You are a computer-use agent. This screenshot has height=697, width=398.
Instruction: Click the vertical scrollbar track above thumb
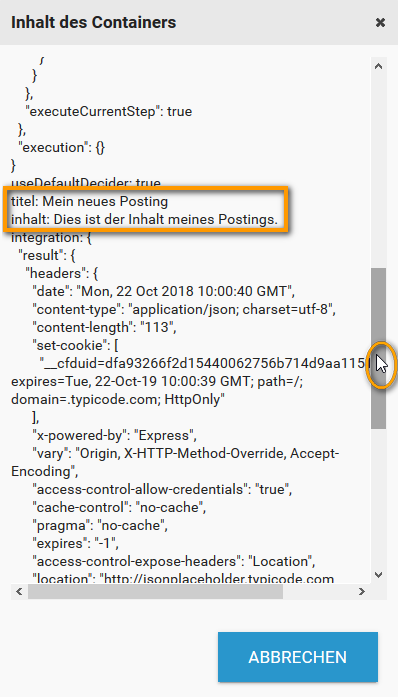click(x=378, y=171)
